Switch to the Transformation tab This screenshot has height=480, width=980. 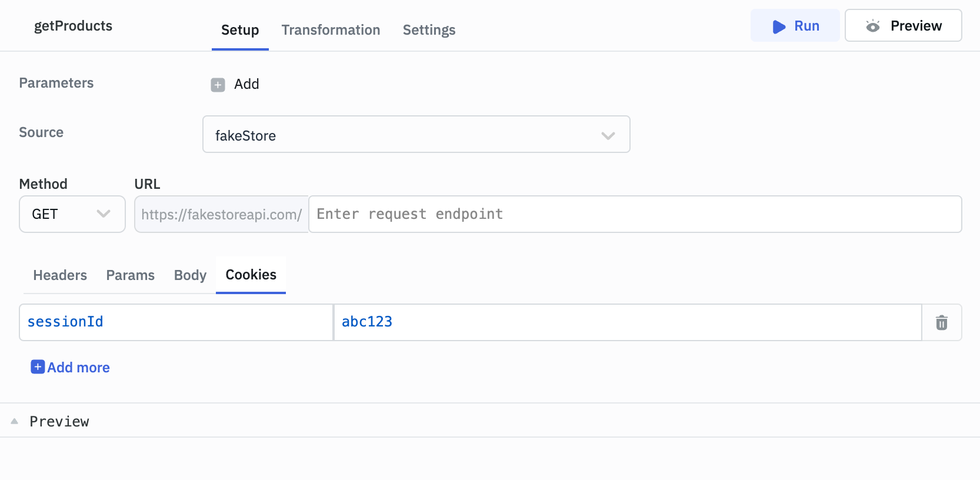[x=331, y=30]
